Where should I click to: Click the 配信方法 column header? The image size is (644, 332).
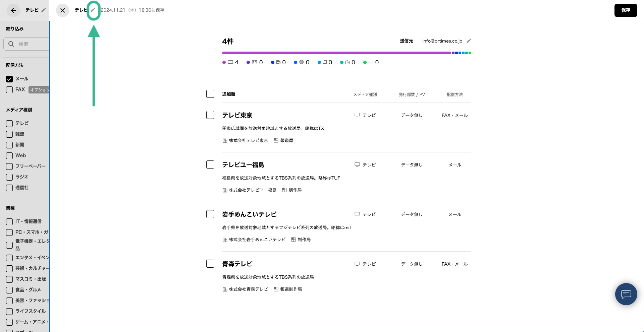point(454,94)
